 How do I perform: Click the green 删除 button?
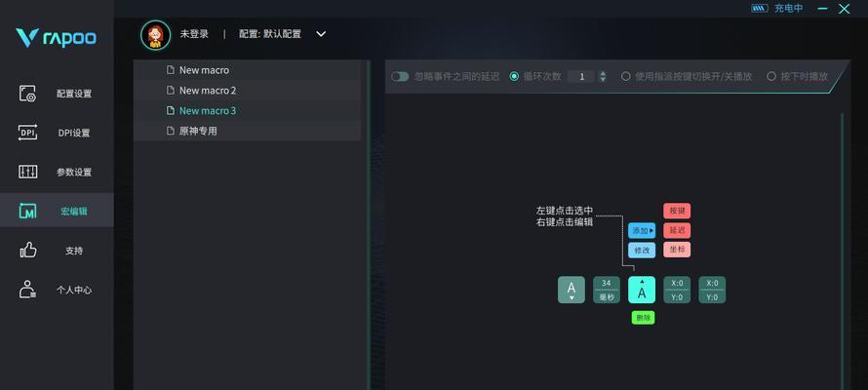pos(642,318)
